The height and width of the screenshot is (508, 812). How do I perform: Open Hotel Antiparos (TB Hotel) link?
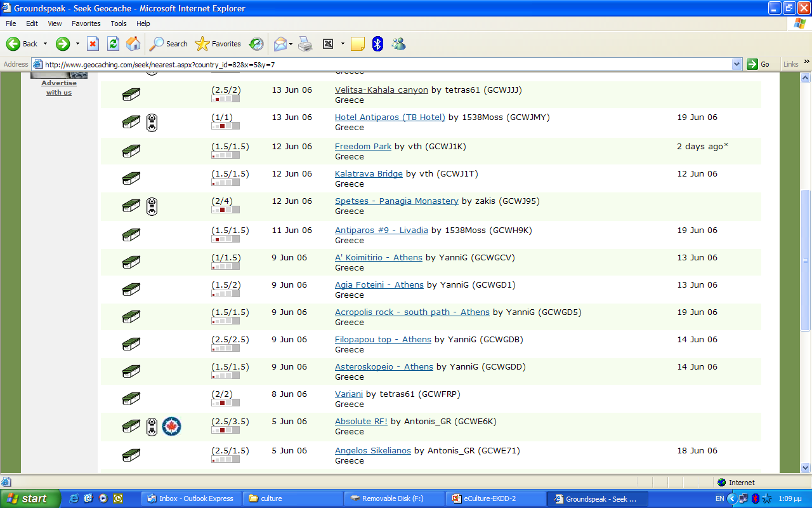coord(390,117)
